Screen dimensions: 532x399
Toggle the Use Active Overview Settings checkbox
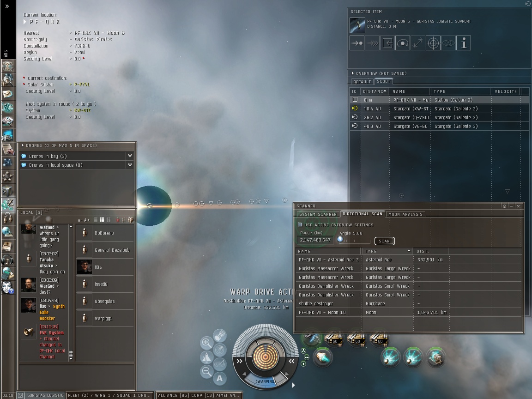pyautogui.click(x=300, y=224)
